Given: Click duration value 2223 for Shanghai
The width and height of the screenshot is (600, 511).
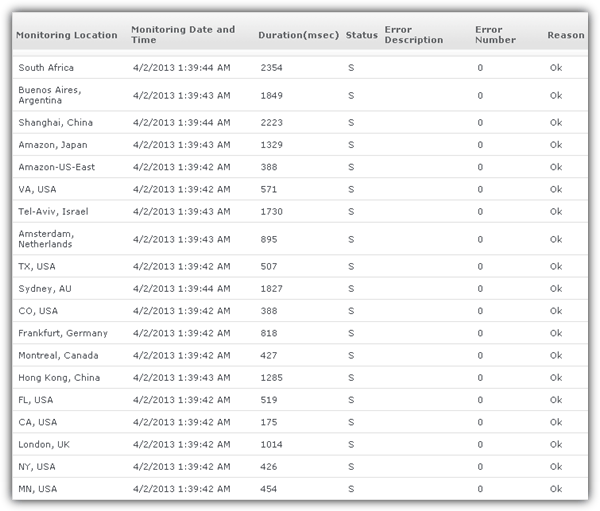Looking at the screenshot, I should [271, 122].
